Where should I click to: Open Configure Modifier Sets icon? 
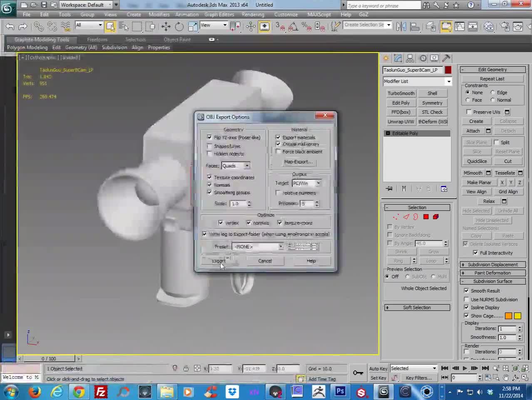(444, 189)
